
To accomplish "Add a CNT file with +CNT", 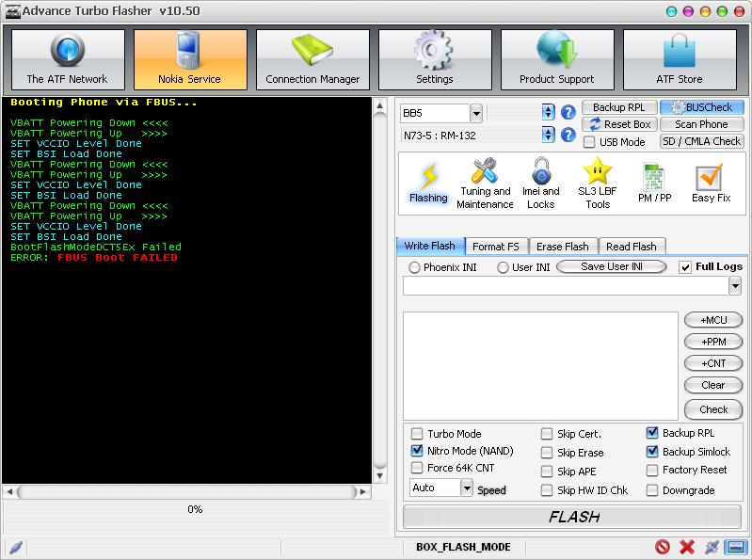I will click(x=713, y=363).
